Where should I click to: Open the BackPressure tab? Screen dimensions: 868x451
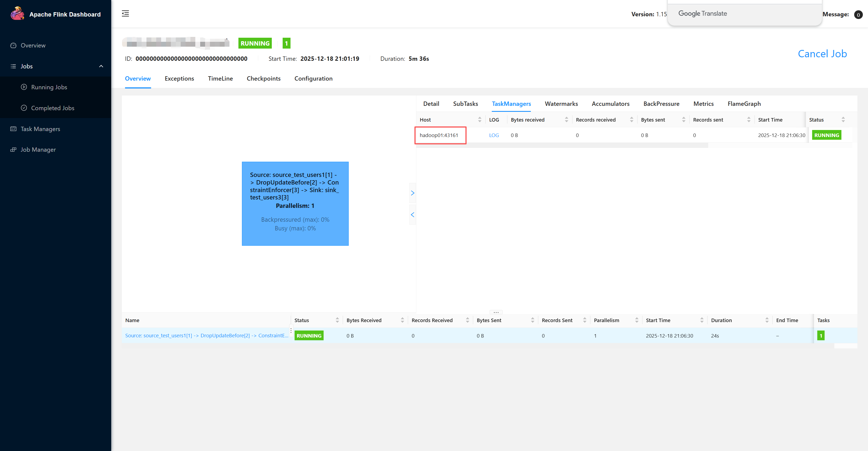pos(661,104)
